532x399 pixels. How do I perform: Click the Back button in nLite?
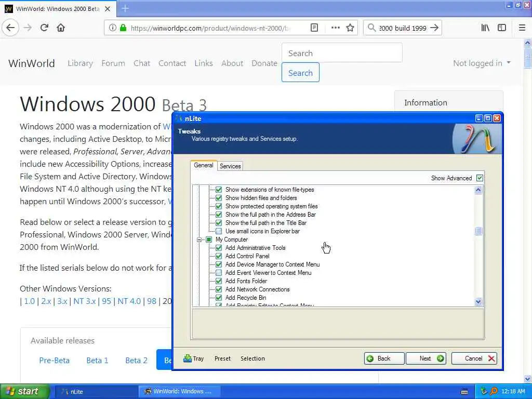pyautogui.click(x=384, y=358)
